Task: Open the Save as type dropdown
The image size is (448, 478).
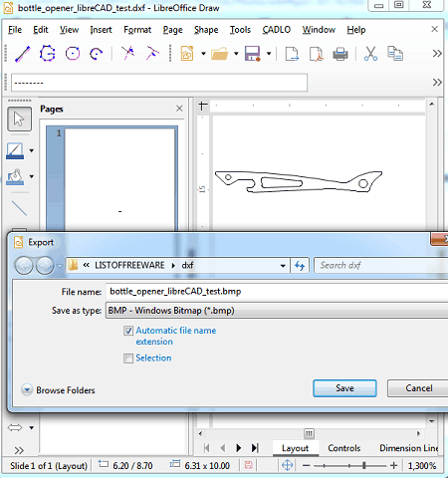Action: pyautogui.click(x=277, y=311)
